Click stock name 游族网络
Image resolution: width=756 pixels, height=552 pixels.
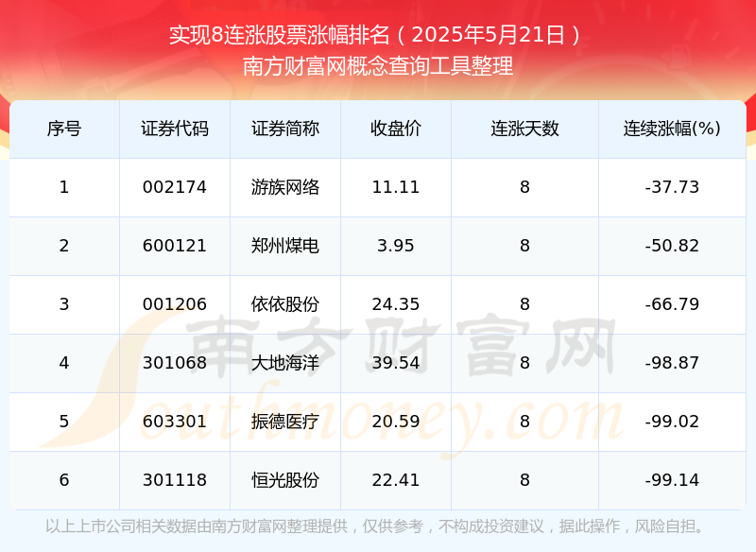285,187
